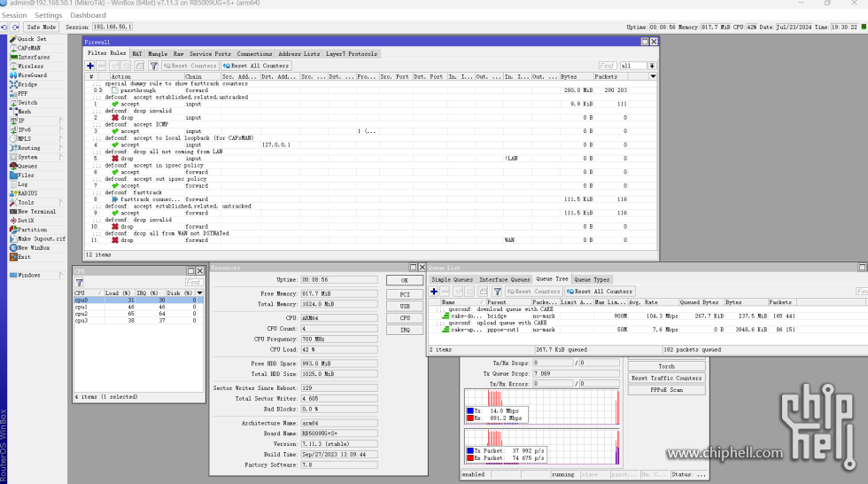Image resolution: width=868 pixels, height=484 pixels.
Task: Click the IRQ button in Resources
Action: click(405, 330)
